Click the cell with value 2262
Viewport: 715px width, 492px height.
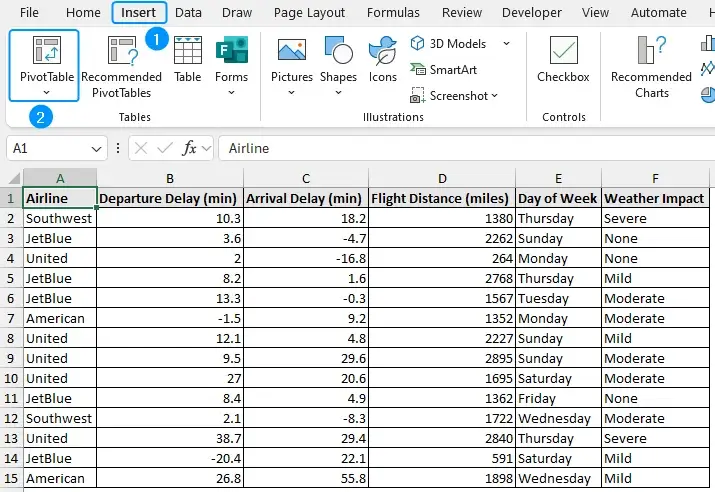tap(442, 238)
